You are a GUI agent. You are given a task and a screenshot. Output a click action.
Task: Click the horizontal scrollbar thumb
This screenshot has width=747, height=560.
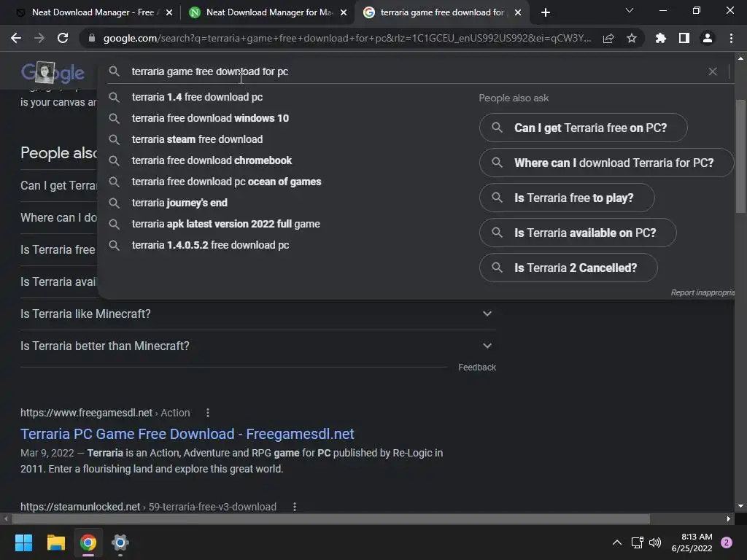[331, 518]
